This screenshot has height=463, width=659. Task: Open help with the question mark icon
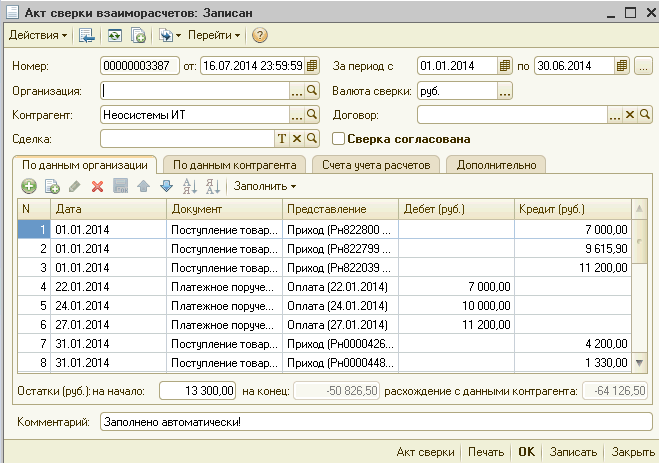coord(260,35)
